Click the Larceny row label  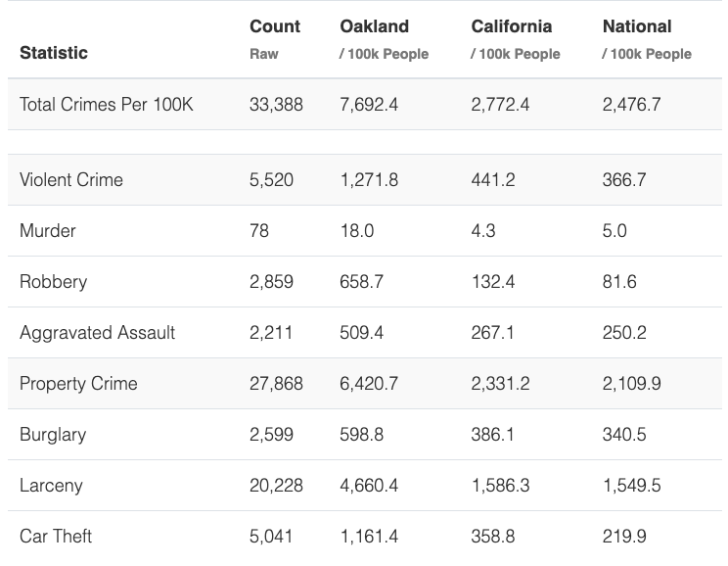click(51, 486)
